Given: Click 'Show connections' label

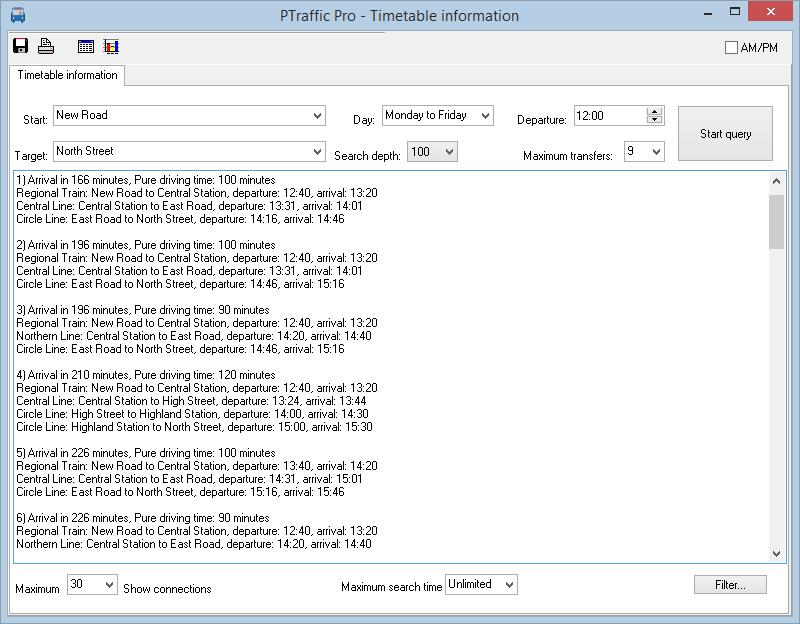Looking at the screenshot, I should 167,589.
